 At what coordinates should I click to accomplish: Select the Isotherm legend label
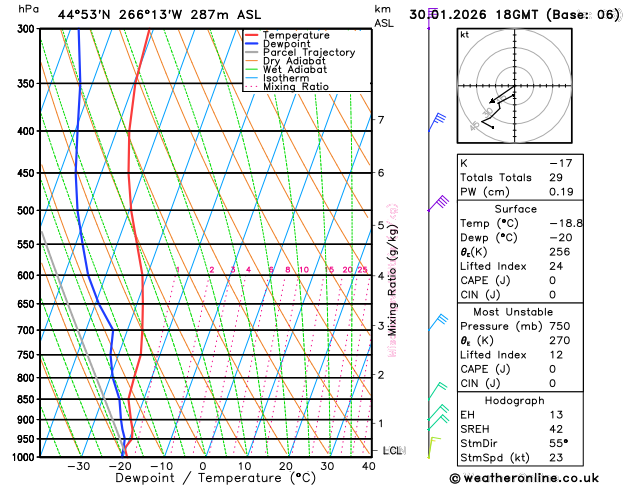coord(286,78)
